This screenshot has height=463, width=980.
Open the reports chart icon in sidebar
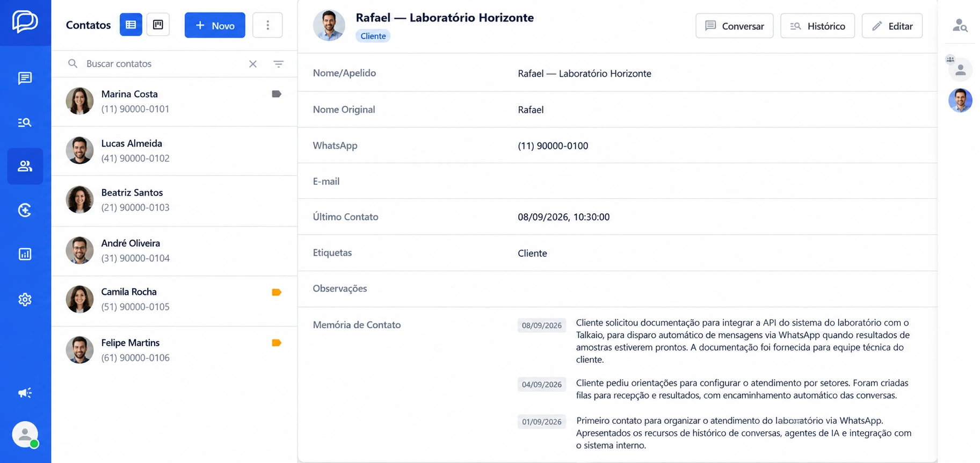coord(25,254)
